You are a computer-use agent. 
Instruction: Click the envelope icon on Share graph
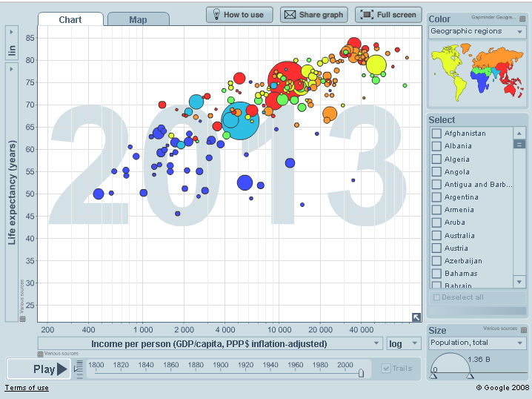pyautogui.click(x=290, y=15)
